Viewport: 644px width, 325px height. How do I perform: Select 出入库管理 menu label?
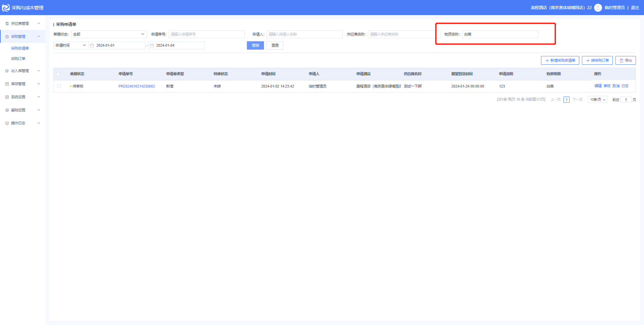(x=20, y=71)
